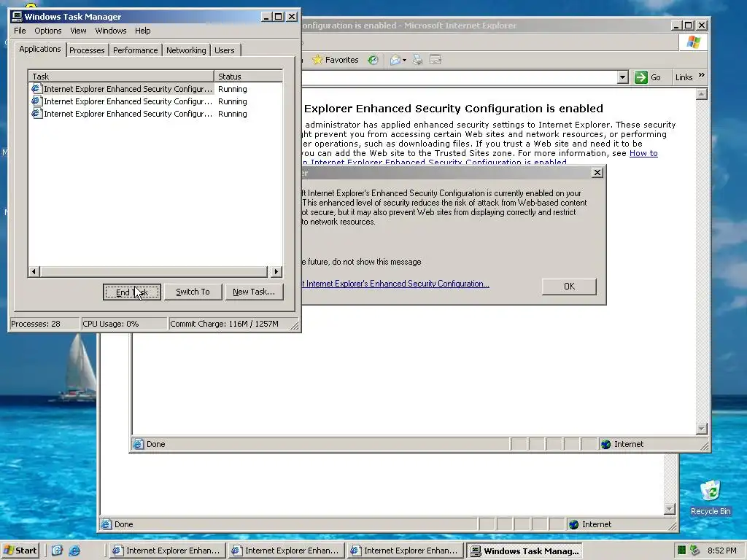The width and height of the screenshot is (747, 560).
Task: Click the globe Internet zone icon in back IE status bar
Action: 573,525
